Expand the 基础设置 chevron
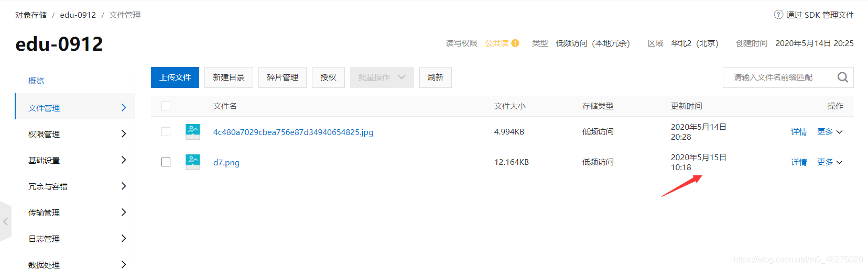Screen dimensions: 868x269 [x=124, y=160]
